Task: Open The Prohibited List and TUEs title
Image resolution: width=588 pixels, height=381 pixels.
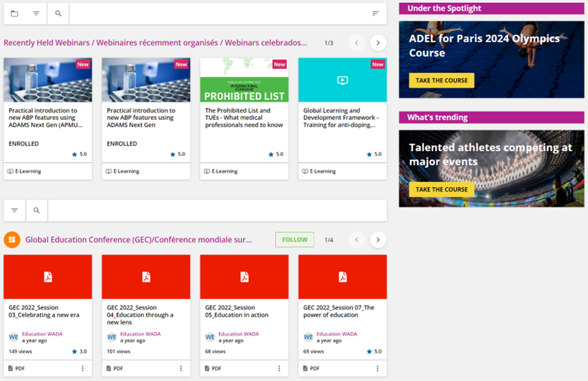Action: tap(243, 118)
